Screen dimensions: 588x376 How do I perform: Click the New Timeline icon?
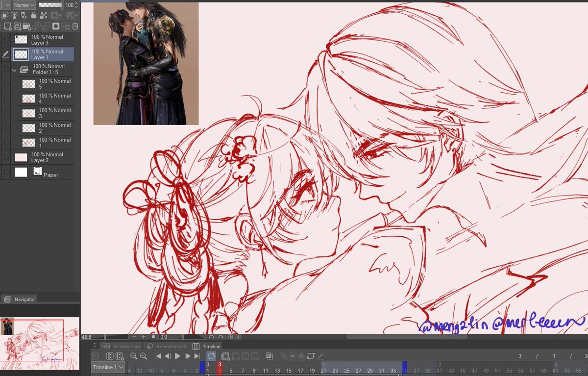pos(119,356)
